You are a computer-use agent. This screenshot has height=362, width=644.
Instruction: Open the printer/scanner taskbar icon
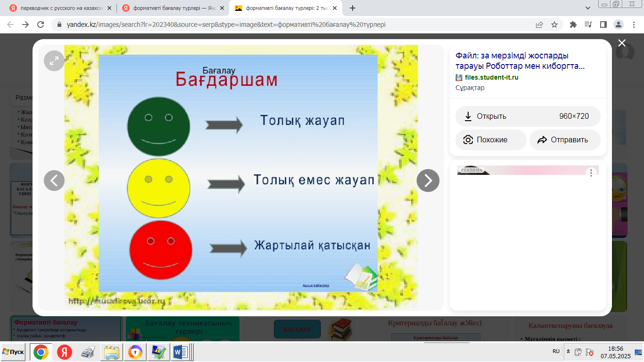point(88,352)
